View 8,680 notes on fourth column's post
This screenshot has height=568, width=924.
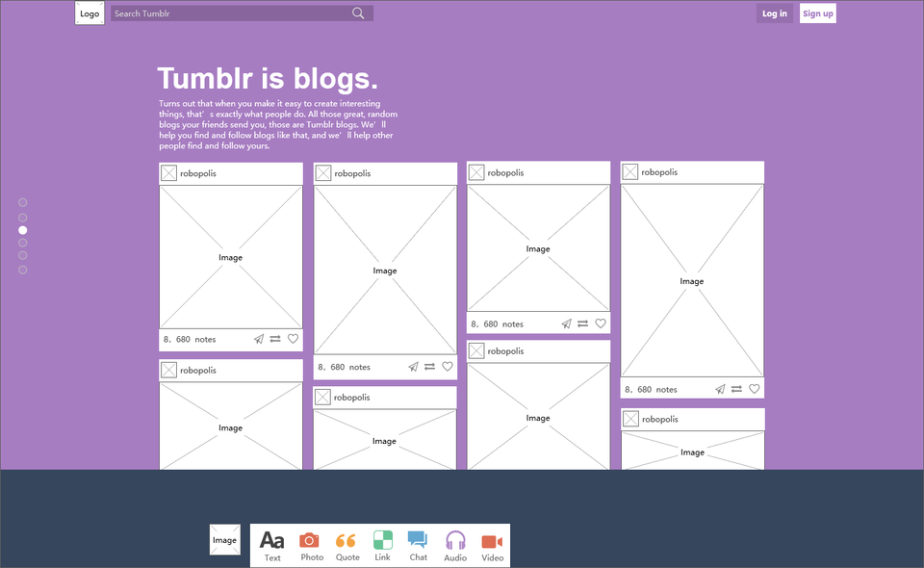pyautogui.click(x=652, y=390)
